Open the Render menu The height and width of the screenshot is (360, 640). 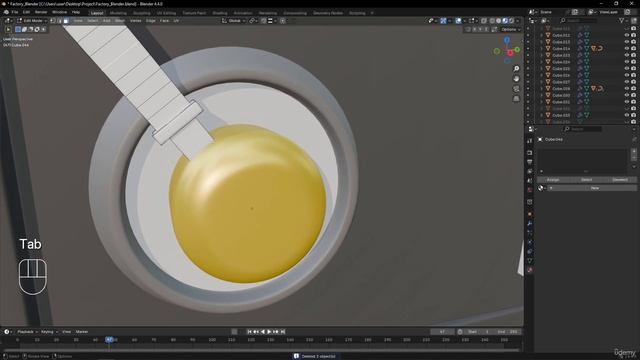pyautogui.click(x=41, y=12)
